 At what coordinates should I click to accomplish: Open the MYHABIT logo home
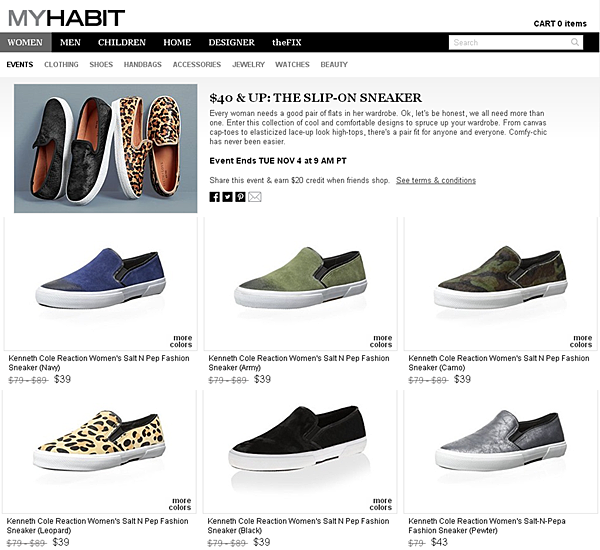(x=67, y=18)
